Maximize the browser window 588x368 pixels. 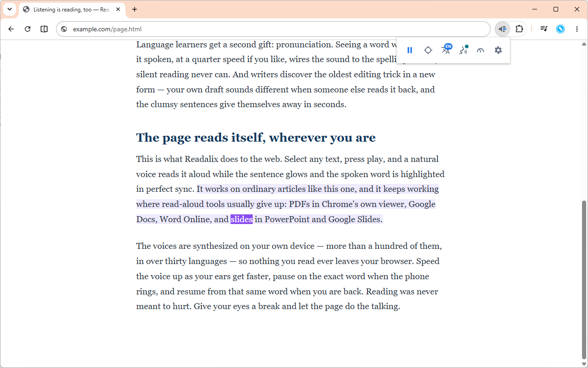pyautogui.click(x=556, y=9)
